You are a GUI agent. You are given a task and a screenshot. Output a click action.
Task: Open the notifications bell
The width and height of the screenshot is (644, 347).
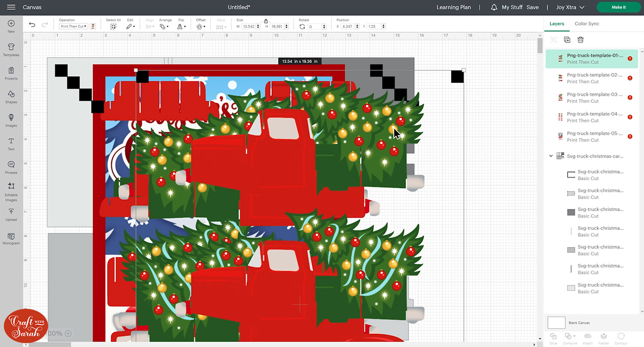[494, 7]
